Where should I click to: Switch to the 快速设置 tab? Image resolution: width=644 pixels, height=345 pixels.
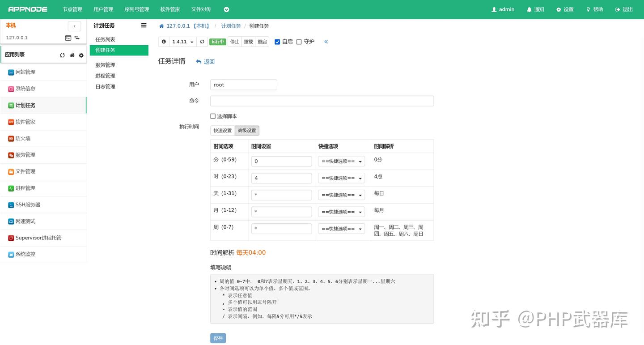point(222,130)
